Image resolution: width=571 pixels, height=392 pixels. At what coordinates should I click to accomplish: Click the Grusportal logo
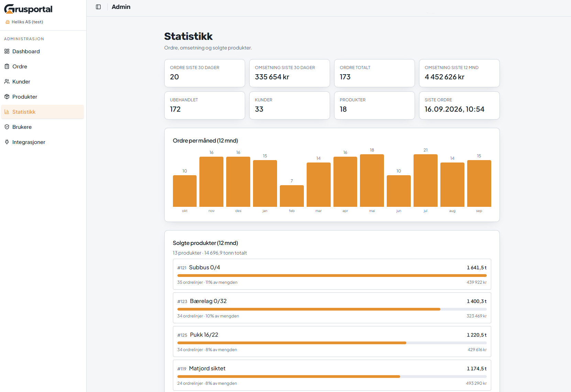[28, 9]
